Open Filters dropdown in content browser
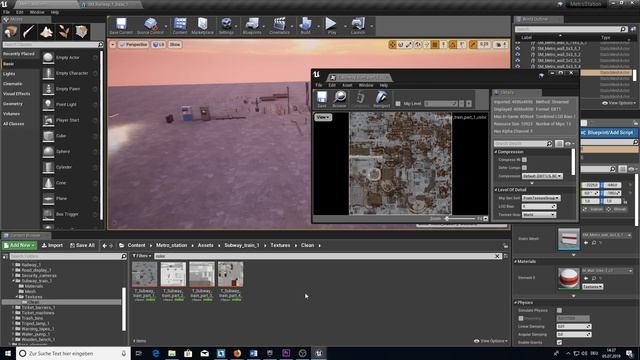Image resolution: width=640 pixels, height=360 pixels. coord(142,256)
